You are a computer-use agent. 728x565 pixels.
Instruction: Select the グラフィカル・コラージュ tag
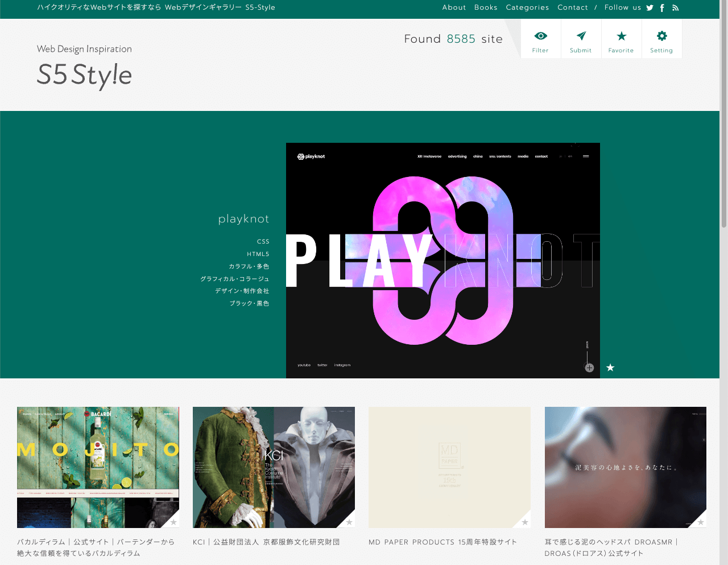coord(235,279)
